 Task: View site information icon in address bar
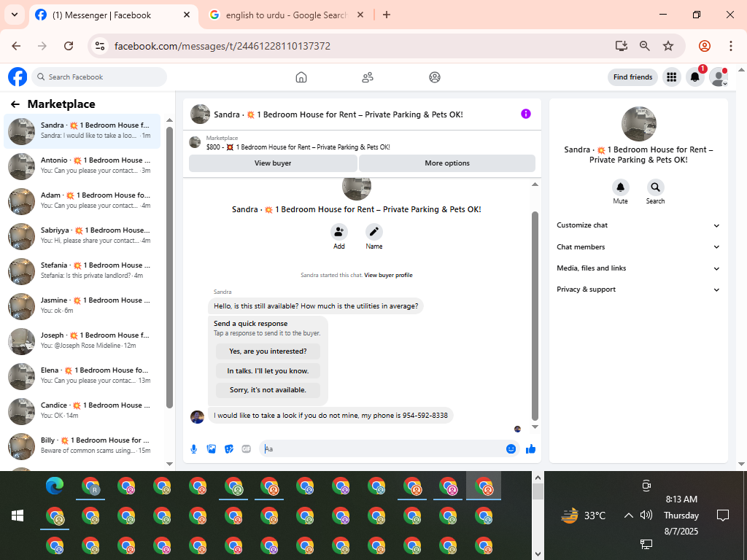tap(99, 46)
